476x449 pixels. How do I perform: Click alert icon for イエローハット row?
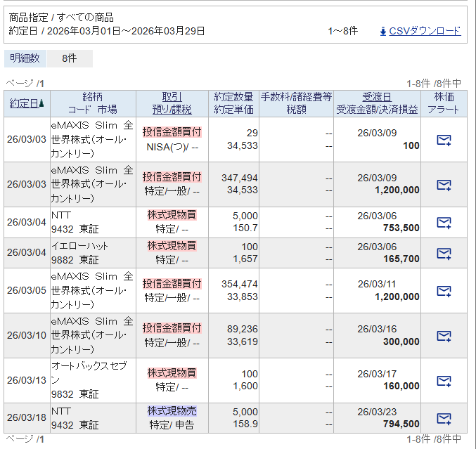443,253
